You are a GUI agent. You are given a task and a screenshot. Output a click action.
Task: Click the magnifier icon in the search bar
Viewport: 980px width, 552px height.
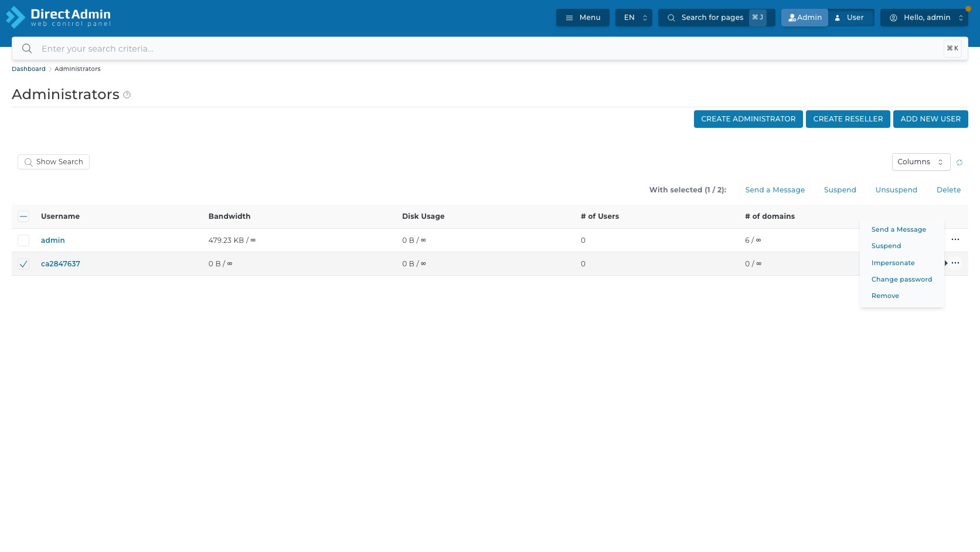[27, 49]
